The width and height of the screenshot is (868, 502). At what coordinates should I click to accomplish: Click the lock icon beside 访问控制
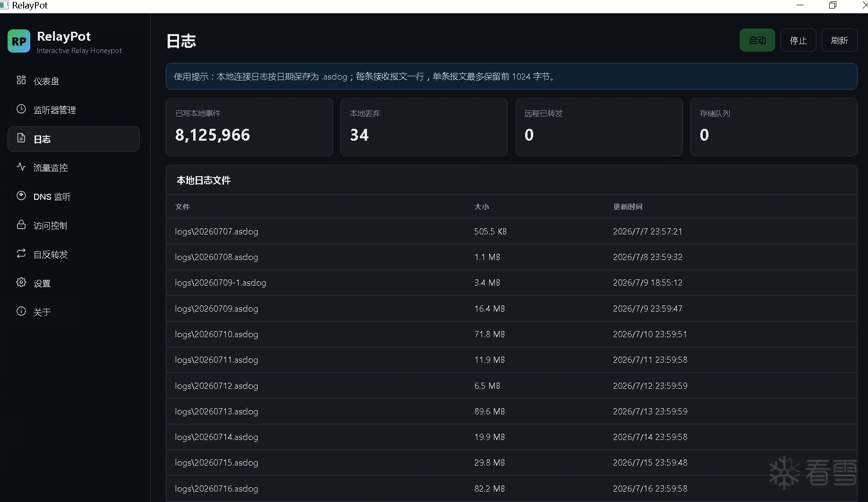pos(21,224)
